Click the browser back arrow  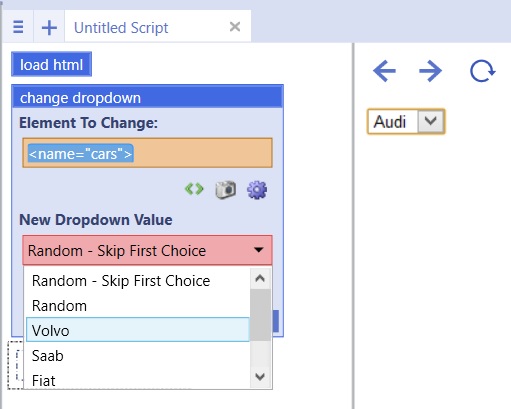[x=384, y=71]
